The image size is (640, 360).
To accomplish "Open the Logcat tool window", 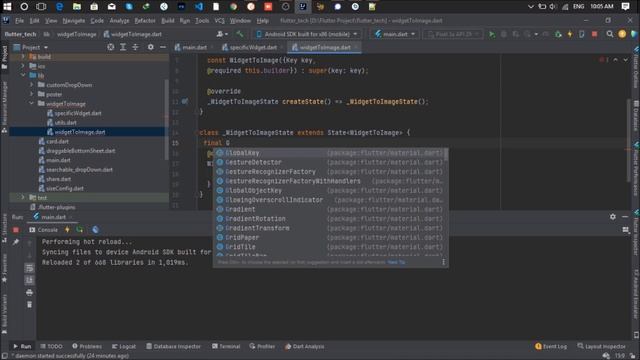I will [124, 346].
